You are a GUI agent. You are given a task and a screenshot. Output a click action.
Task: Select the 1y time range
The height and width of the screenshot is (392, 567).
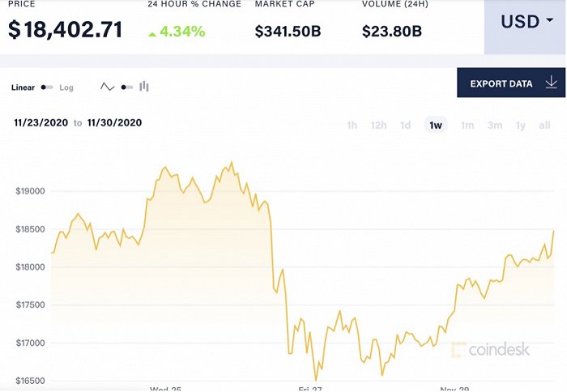click(x=520, y=125)
